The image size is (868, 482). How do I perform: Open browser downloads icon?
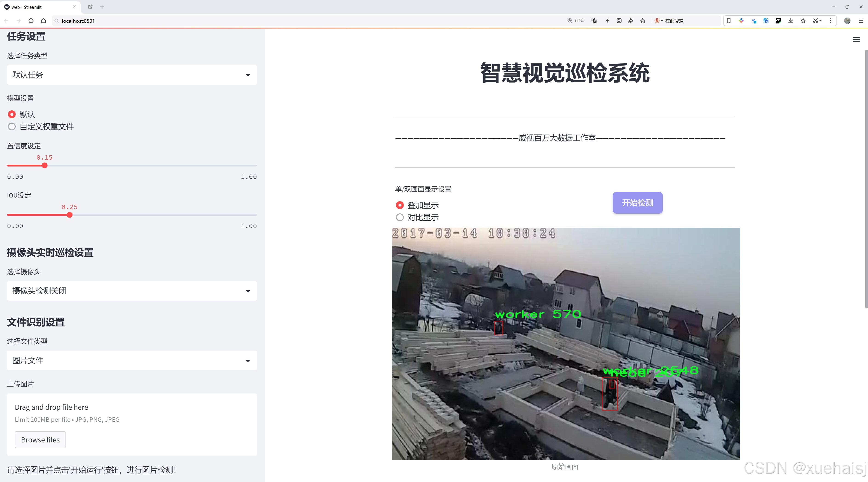point(791,21)
